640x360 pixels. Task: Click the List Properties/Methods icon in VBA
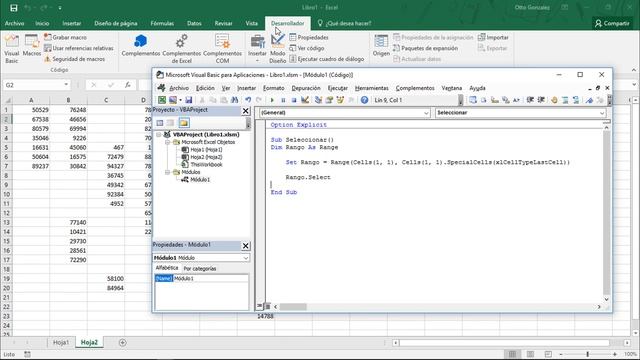(x=473, y=100)
